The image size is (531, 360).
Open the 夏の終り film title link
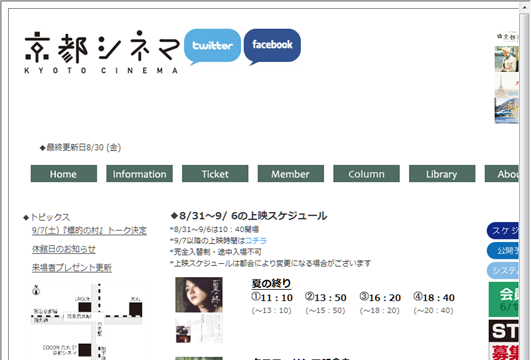tap(271, 283)
